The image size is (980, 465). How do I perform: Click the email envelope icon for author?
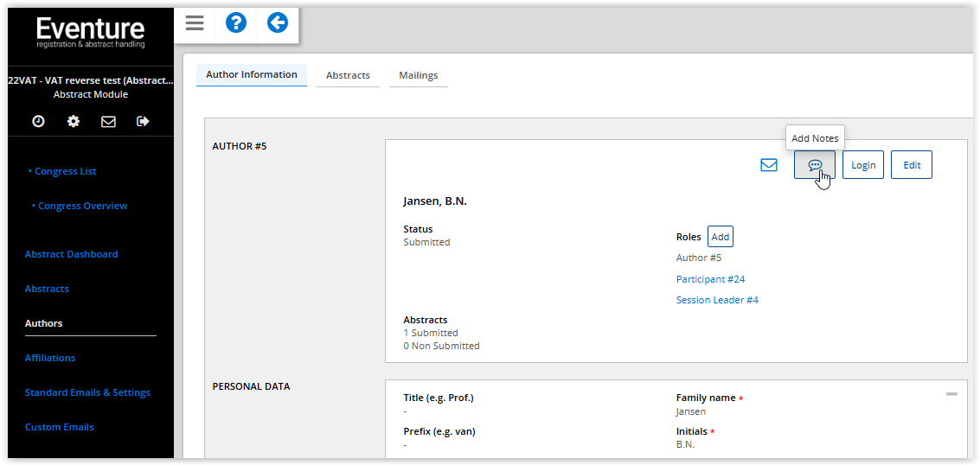tap(769, 165)
